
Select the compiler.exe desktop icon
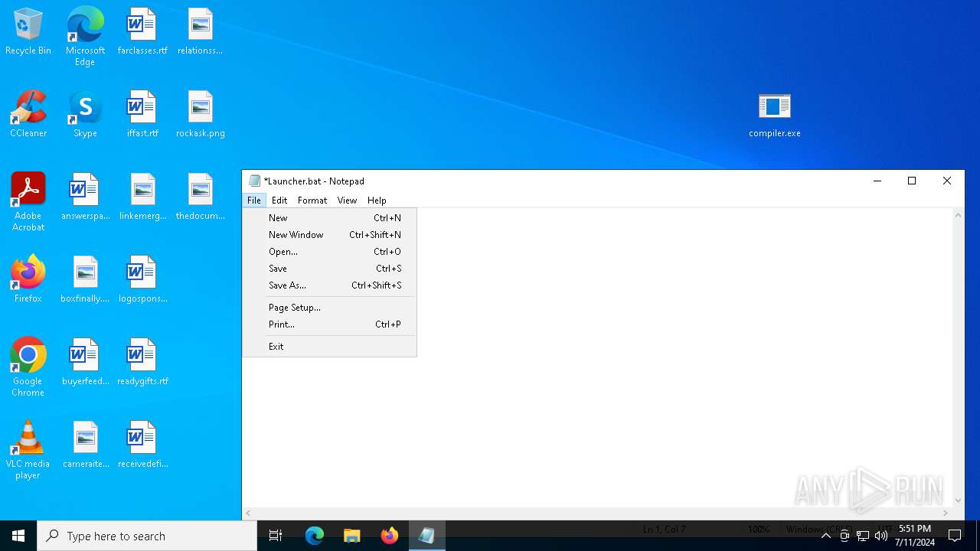pos(774,115)
